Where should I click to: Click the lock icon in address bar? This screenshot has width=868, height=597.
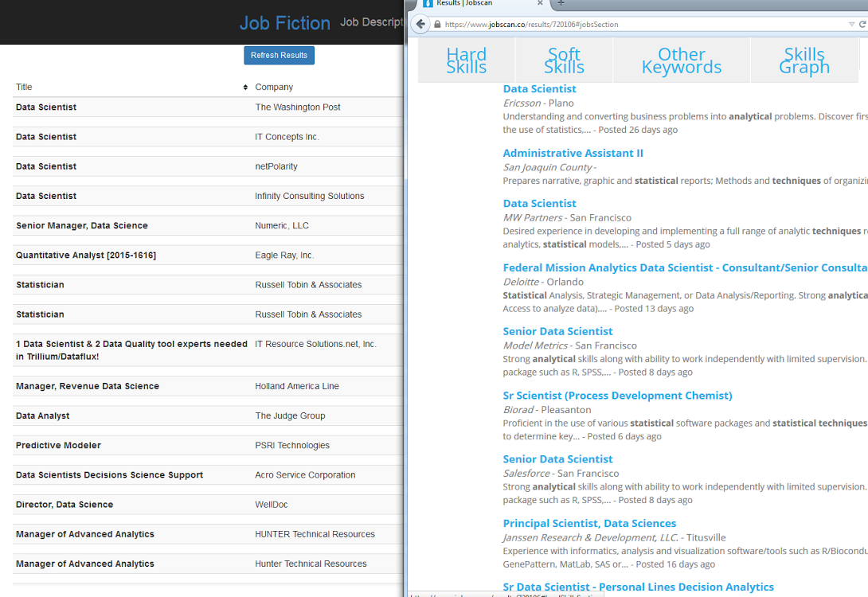tap(437, 25)
